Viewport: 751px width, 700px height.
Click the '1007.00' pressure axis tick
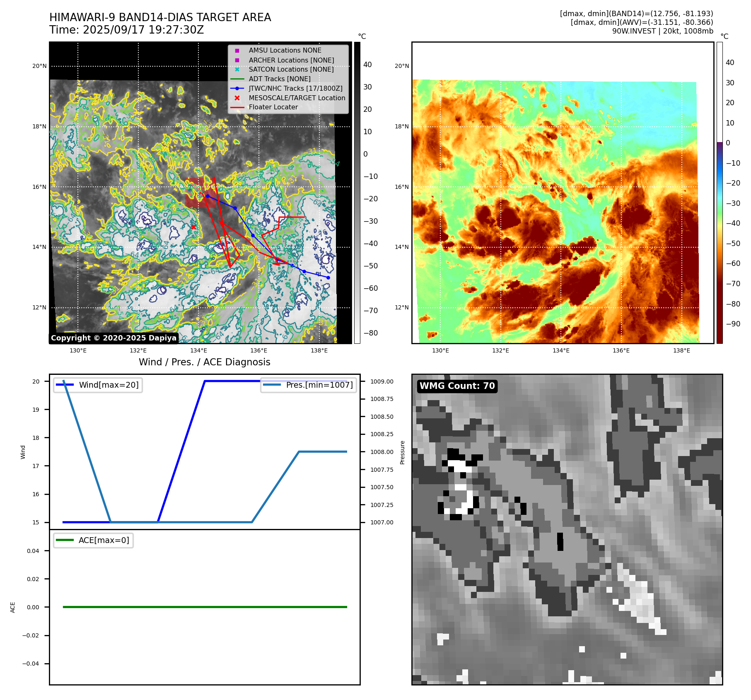(x=382, y=522)
